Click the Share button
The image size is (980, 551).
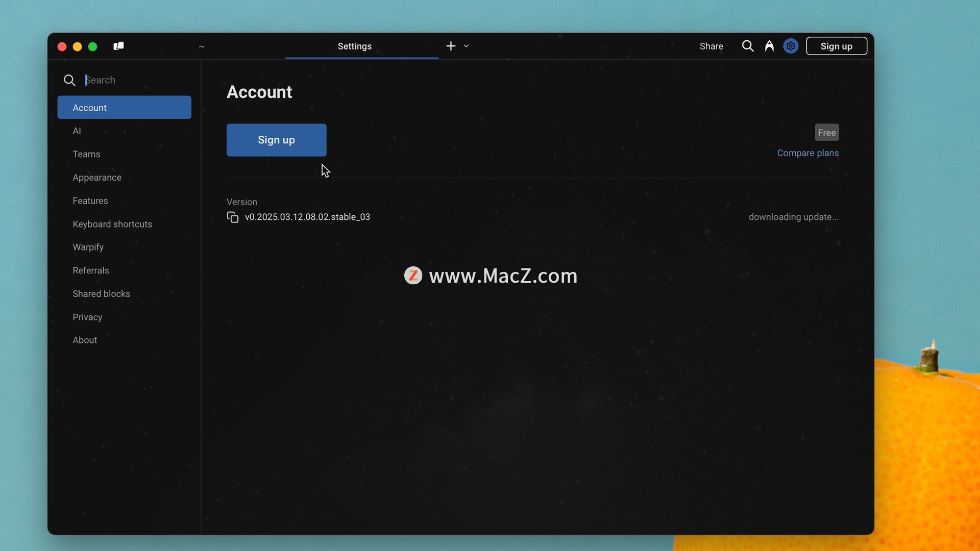click(711, 46)
